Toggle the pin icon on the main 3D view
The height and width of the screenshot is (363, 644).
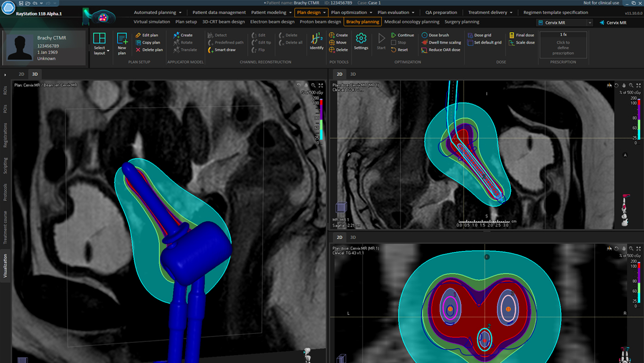[305, 85]
